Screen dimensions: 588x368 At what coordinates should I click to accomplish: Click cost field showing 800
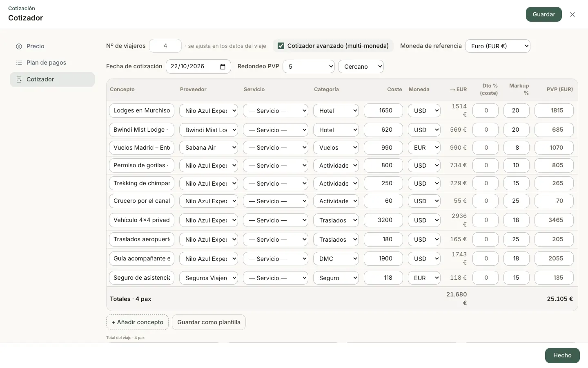[x=383, y=165]
